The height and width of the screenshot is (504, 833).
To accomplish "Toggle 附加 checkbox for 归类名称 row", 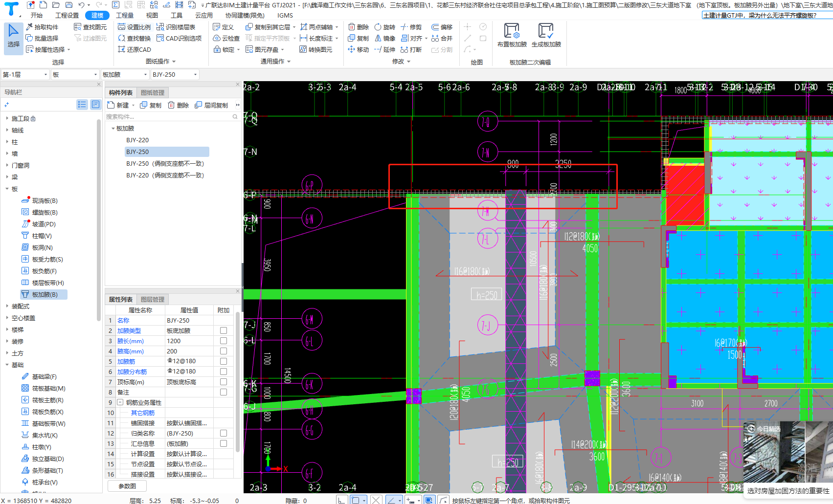I will (224, 433).
